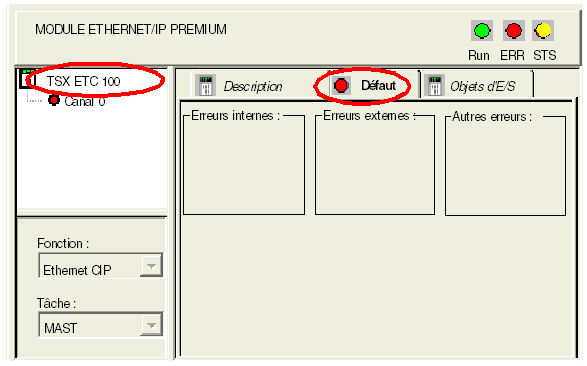Click the red status icon beside Canal 0
Viewport: 587px width, 366px height.
pyautogui.click(x=54, y=100)
